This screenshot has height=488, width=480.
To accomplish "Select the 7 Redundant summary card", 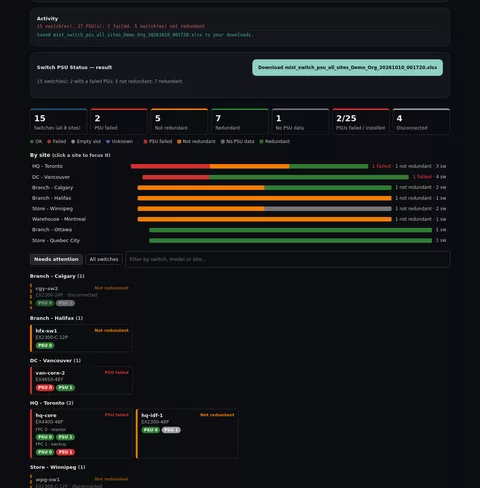I will tap(240, 122).
